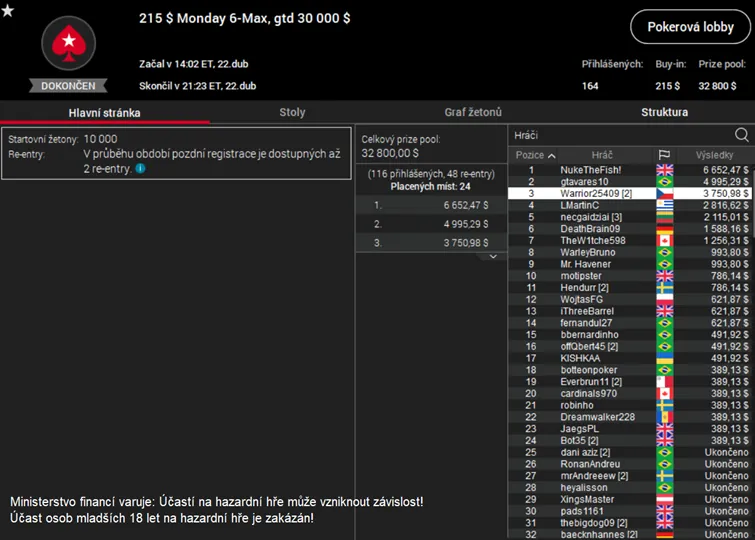Click the search magnifier in players panel
This screenshot has height=540, width=755.
click(741, 135)
